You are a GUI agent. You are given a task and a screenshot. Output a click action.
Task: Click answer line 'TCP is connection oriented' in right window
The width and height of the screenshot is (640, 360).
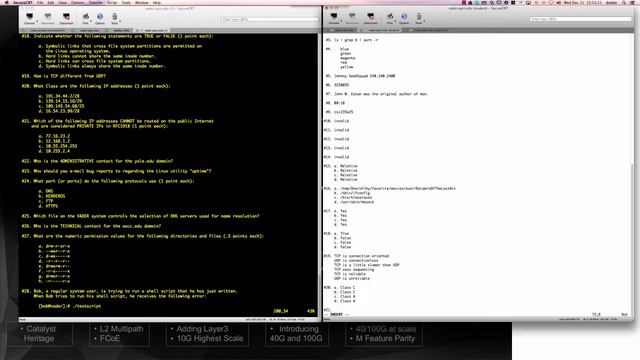pos(361,256)
